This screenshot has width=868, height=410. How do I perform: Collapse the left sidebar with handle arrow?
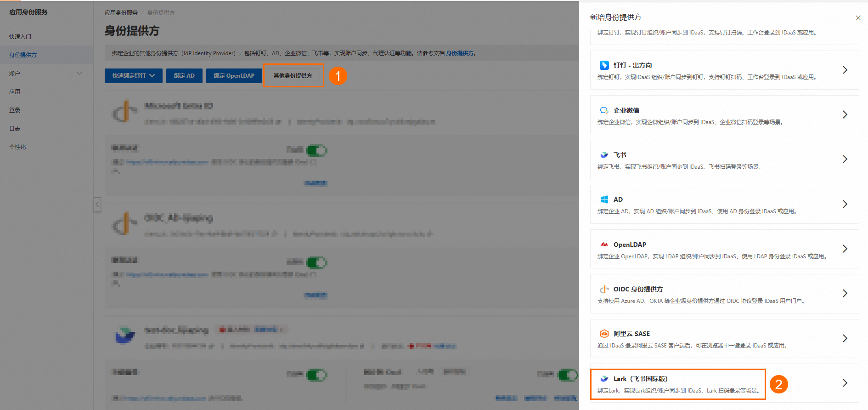(x=97, y=204)
